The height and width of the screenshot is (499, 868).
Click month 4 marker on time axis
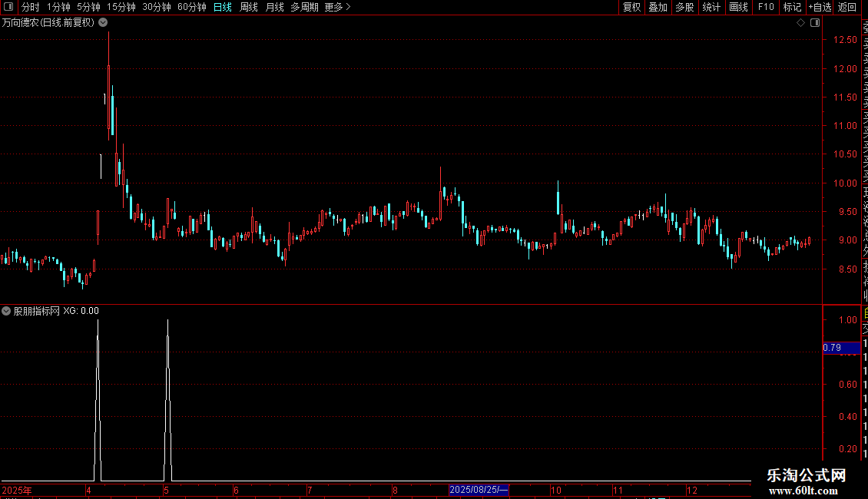tap(88, 490)
